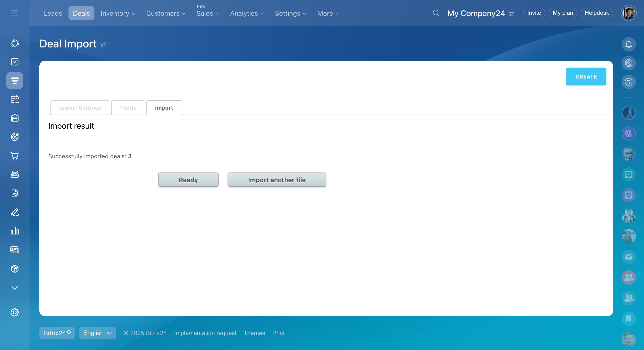Toggle company name settings sliders icon
This screenshot has width=644, height=350.
[x=512, y=13]
